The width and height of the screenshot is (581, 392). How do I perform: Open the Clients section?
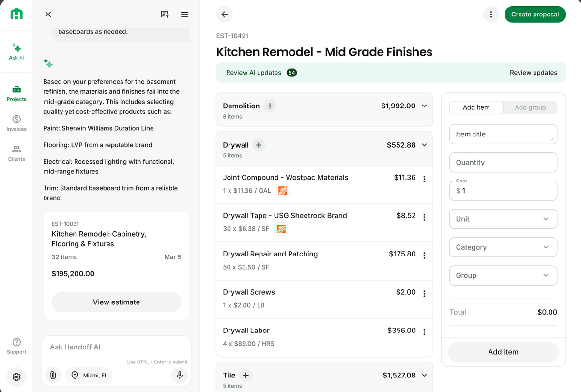click(16, 153)
